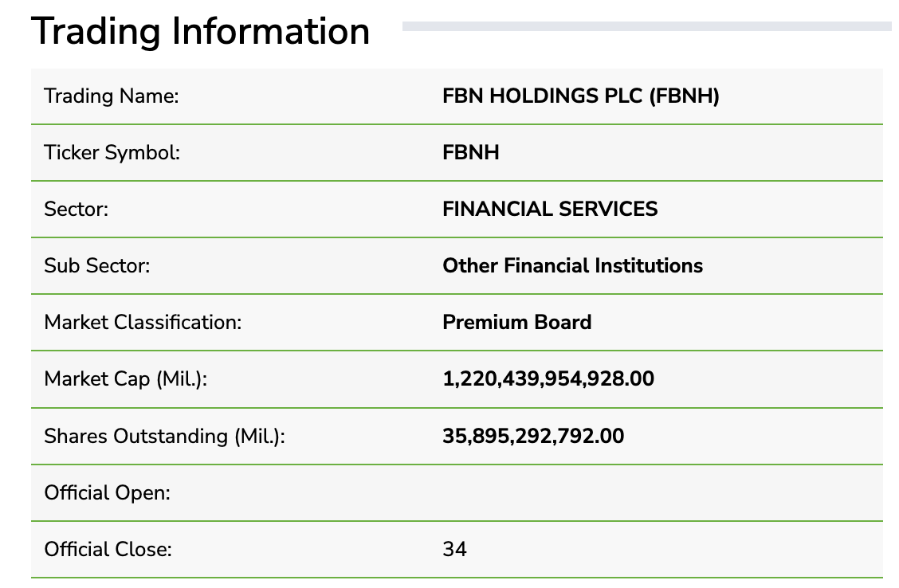Click the Sector row label

coord(76,209)
